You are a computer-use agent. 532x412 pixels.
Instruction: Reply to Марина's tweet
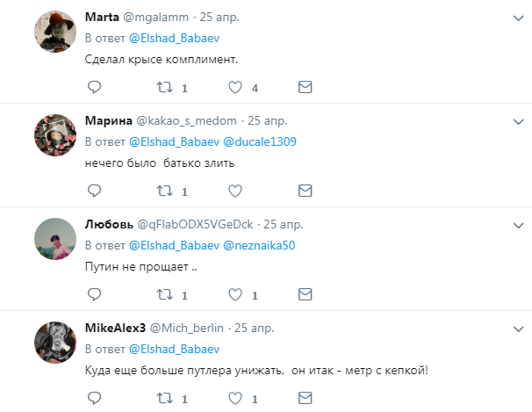pos(94,191)
